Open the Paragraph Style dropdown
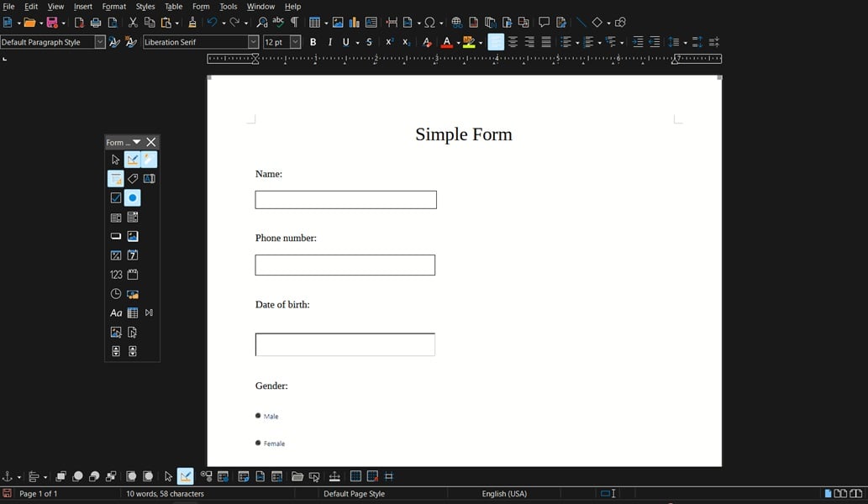 point(100,42)
